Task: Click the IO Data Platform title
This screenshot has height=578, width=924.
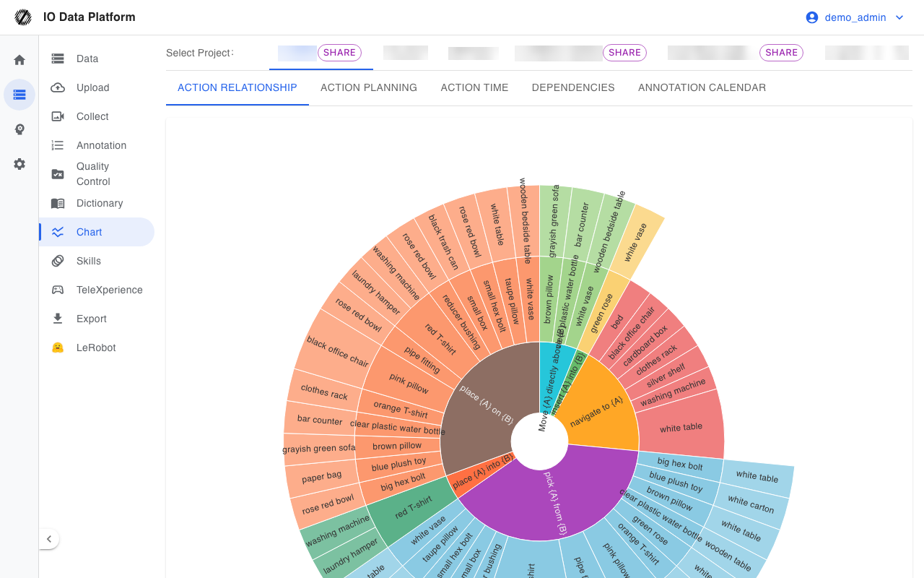Action: coord(89,17)
